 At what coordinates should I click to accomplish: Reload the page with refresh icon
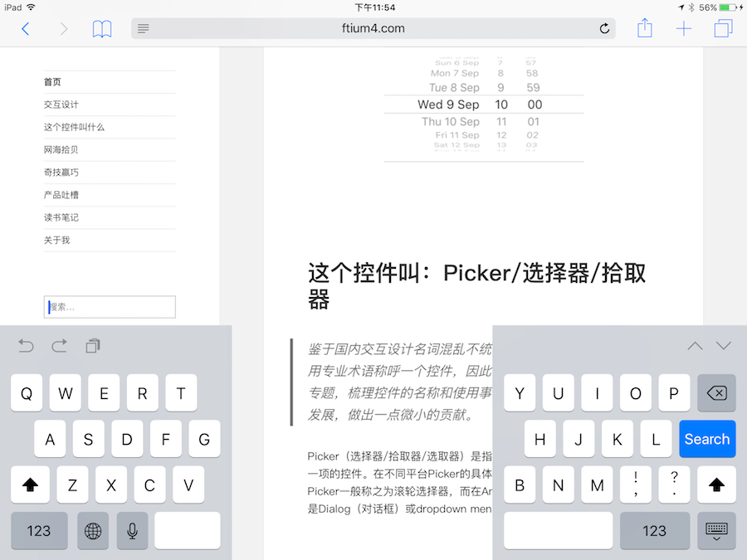coord(604,28)
